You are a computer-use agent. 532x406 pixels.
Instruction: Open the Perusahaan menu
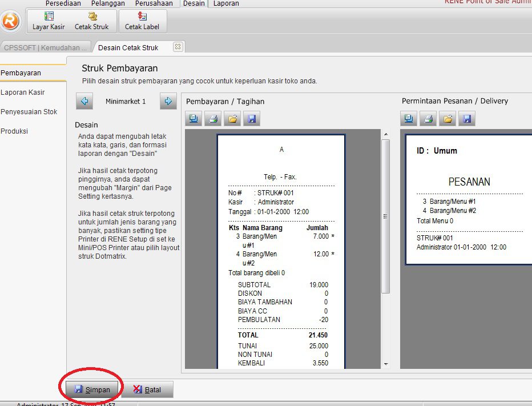154,3
